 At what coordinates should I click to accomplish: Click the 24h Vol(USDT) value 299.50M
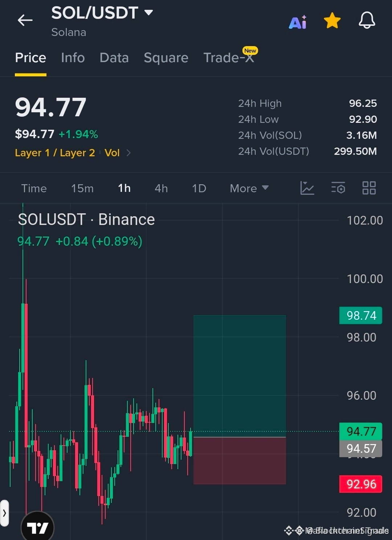tap(355, 151)
